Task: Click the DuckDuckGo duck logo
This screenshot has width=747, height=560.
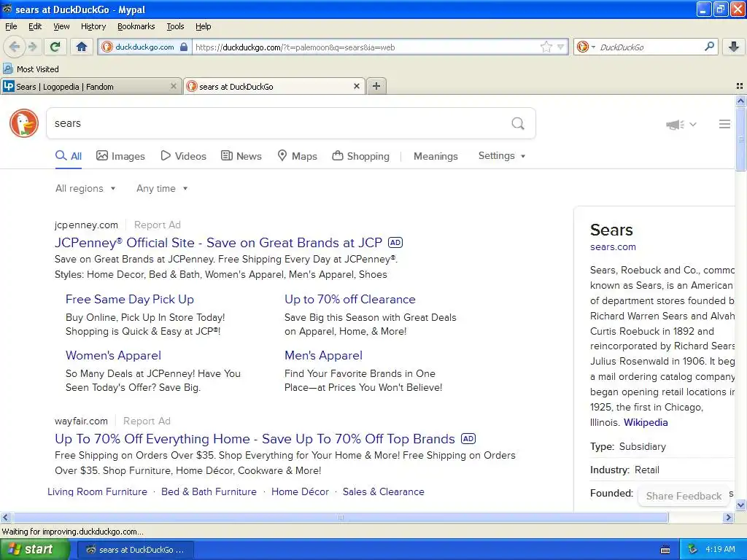Action: (x=24, y=123)
